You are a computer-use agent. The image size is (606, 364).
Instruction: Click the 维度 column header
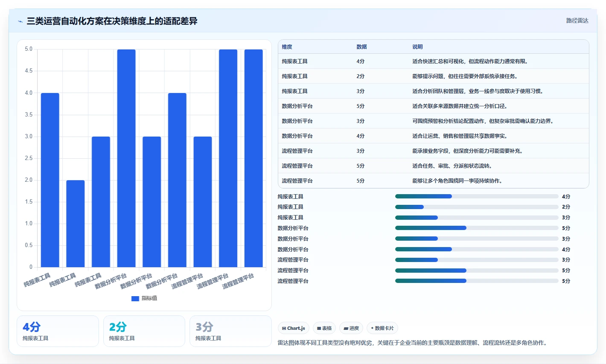click(x=287, y=47)
